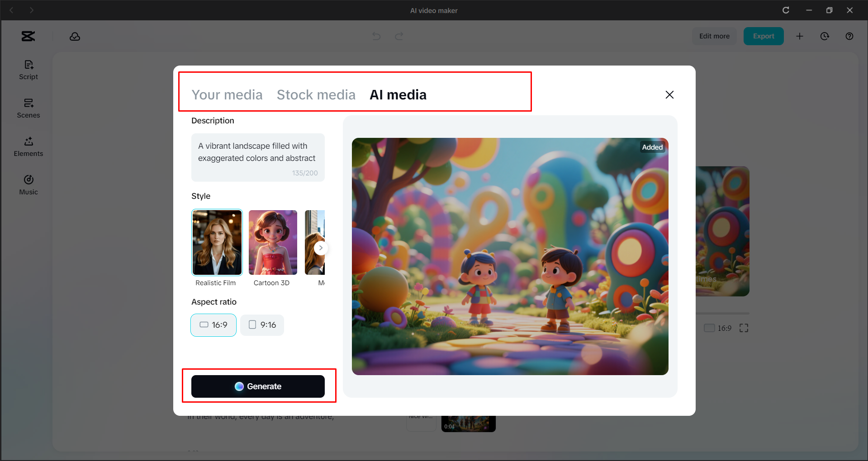Click the Export button

click(x=763, y=36)
